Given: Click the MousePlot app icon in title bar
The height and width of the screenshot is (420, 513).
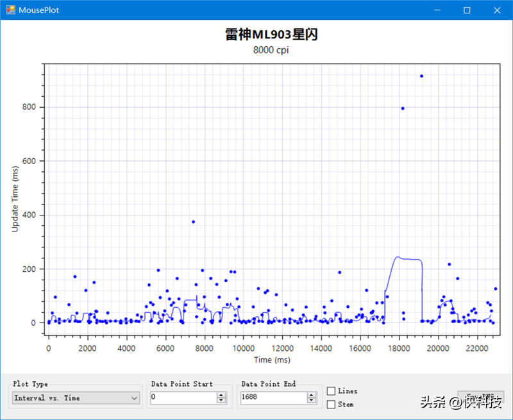Looking at the screenshot, I should click(x=10, y=10).
